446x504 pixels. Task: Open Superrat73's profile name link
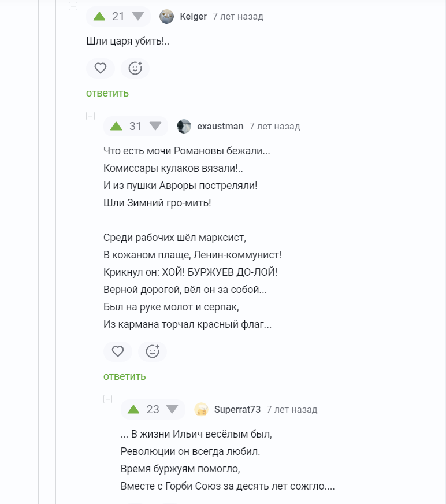pyautogui.click(x=237, y=409)
